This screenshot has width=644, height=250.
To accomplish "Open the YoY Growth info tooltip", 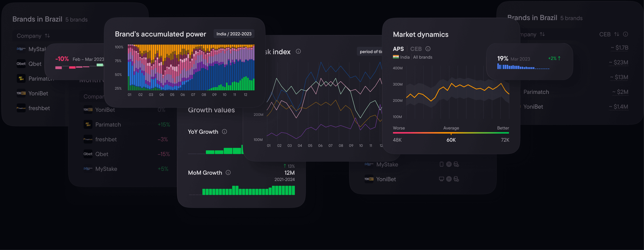I will (x=225, y=132).
